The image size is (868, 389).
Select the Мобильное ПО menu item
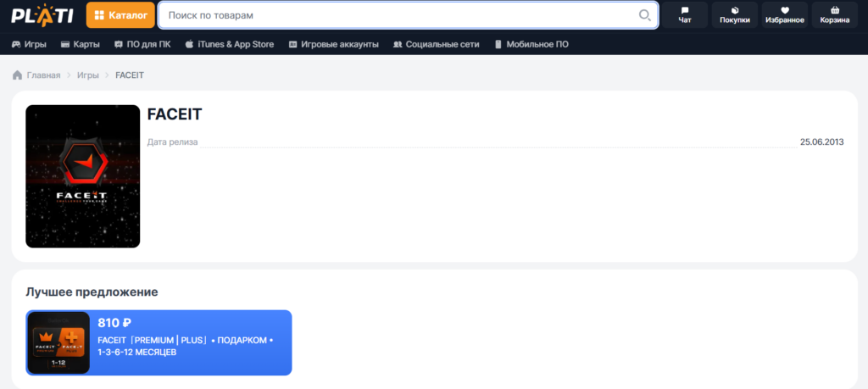pyautogui.click(x=531, y=44)
